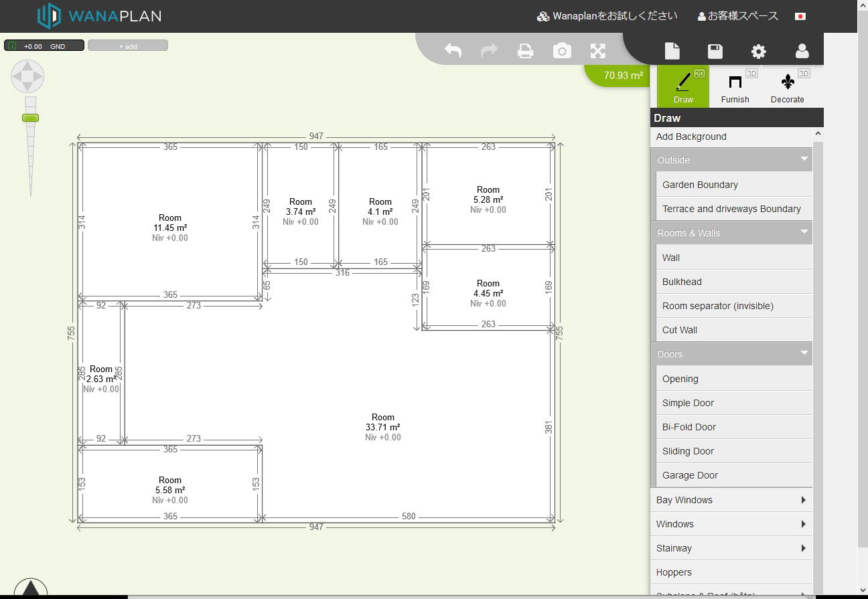
Task: Select the Wall tool
Action: (x=734, y=258)
